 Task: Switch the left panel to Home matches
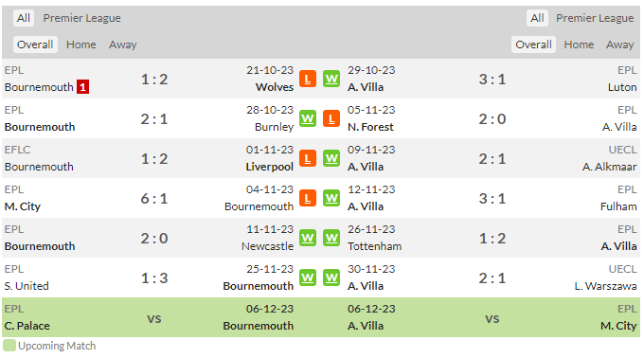pyautogui.click(x=80, y=45)
